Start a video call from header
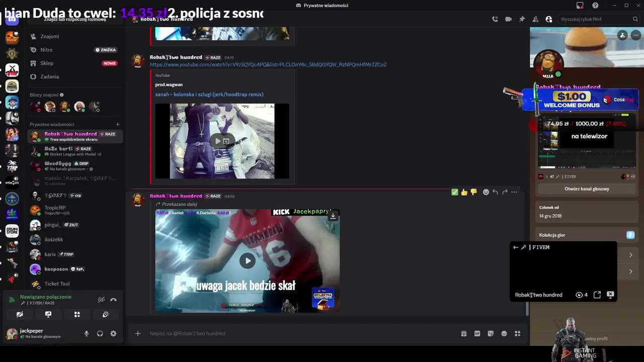 (x=508, y=19)
